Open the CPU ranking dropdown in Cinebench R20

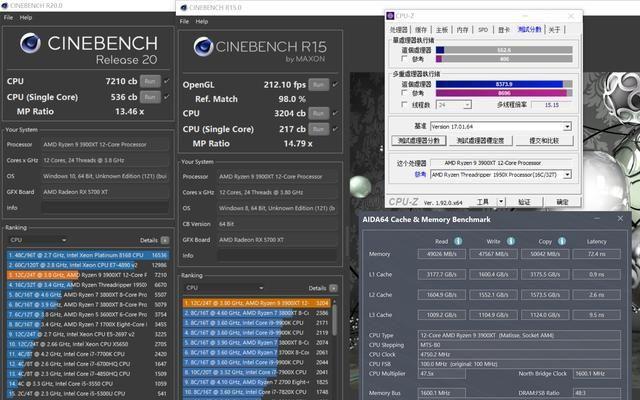37,240
